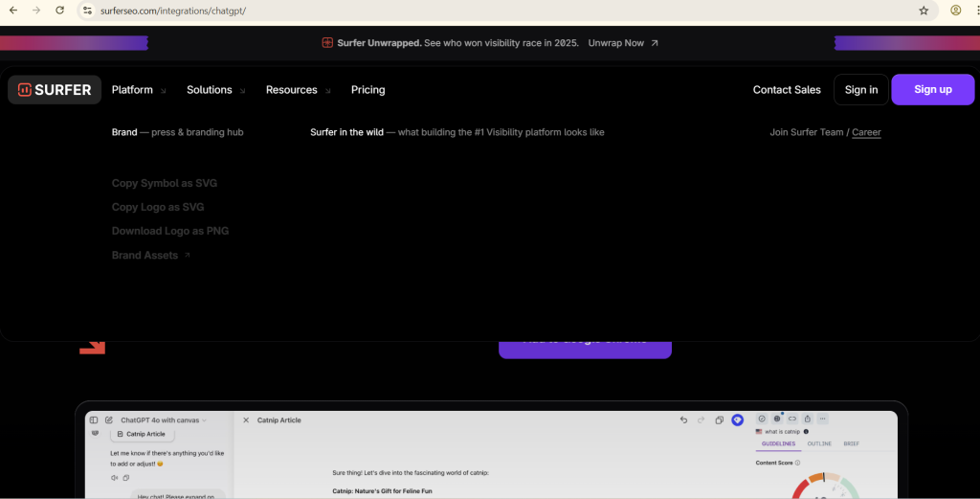980x499 pixels.
Task: Click the purple Sign up button
Action: click(x=932, y=90)
